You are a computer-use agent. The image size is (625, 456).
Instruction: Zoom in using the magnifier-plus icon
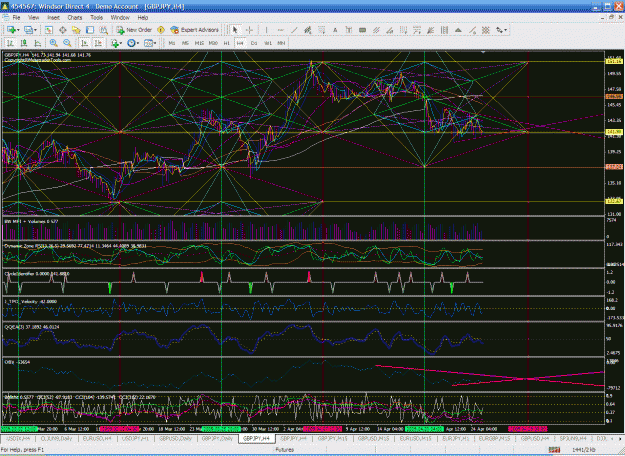(53, 43)
